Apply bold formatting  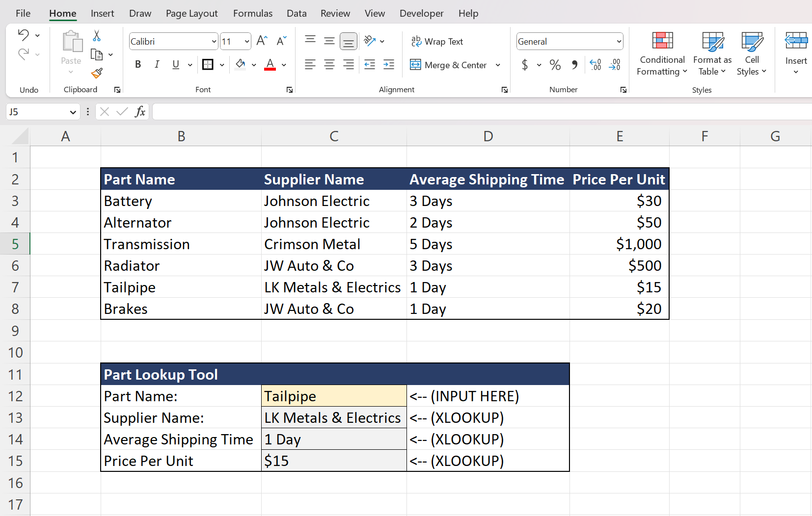138,64
